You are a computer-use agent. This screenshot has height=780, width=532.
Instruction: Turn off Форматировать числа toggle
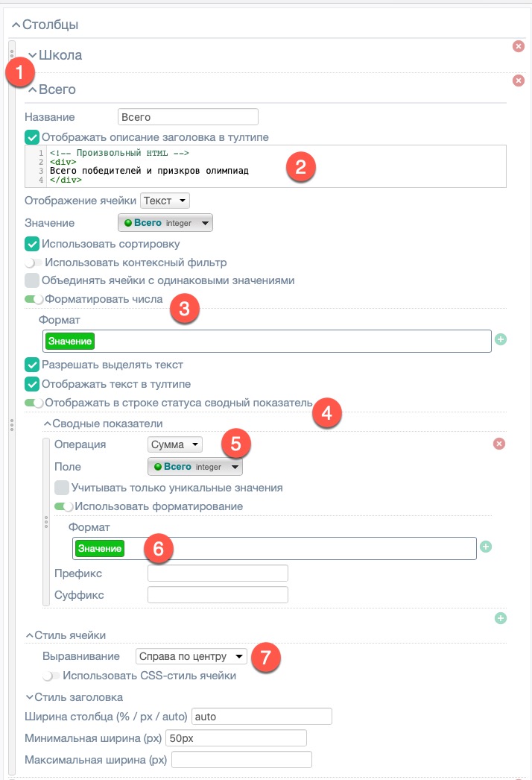[34, 299]
